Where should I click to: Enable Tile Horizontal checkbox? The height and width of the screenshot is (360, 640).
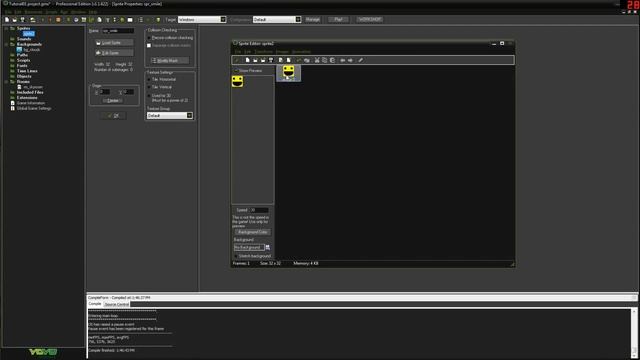(149, 79)
